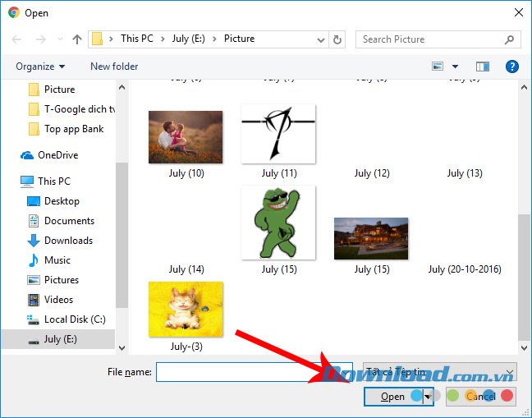Select the July-(3) cat image thumbnail
This screenshot has width=532, height=418.
pyautogui.click(x=186, y=309)
